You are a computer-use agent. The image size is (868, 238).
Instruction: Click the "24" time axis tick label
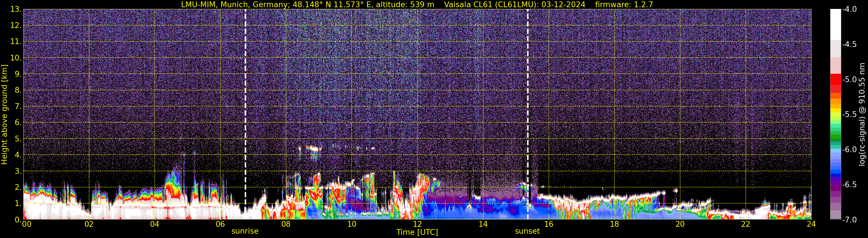coord(811,224)
